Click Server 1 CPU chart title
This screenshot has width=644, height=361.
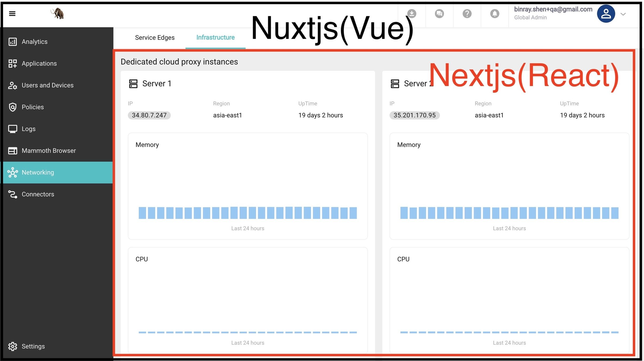[x=142, y=259]
